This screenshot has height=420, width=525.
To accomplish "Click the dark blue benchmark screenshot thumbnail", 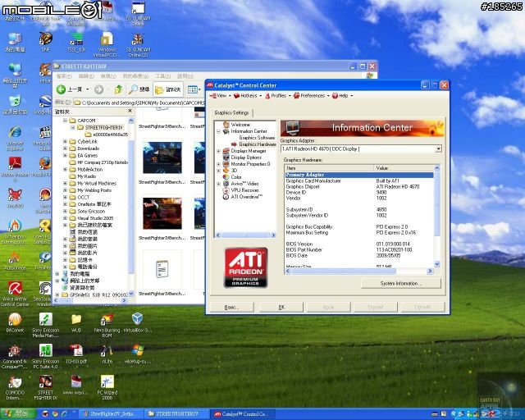I will (x=162, y=157).
